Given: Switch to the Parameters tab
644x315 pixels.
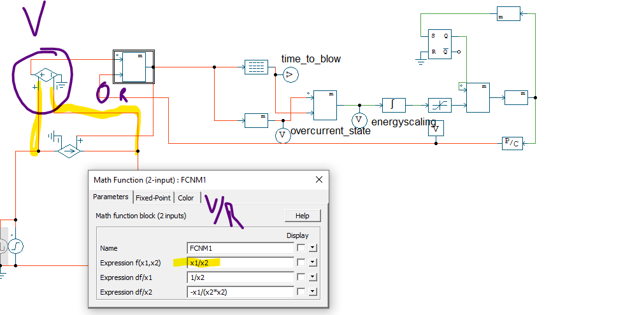Looking at the screenshot, I should click(111, 197).
